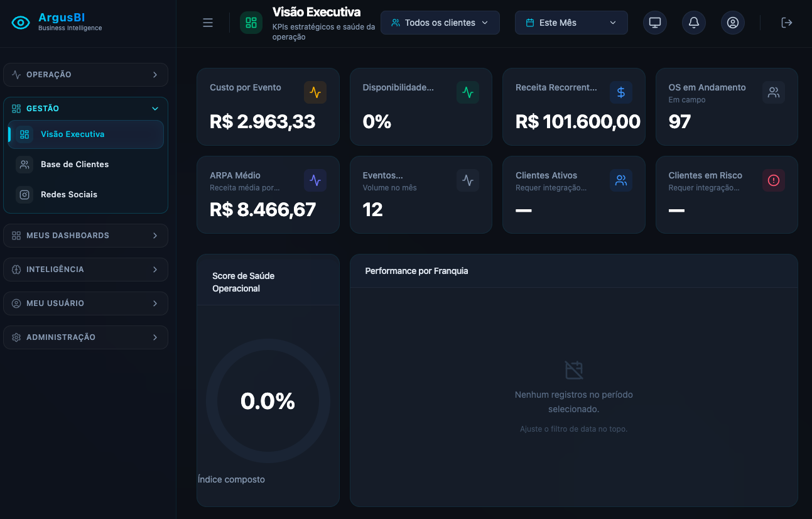Open the presentation monitor mode icon

655,23
